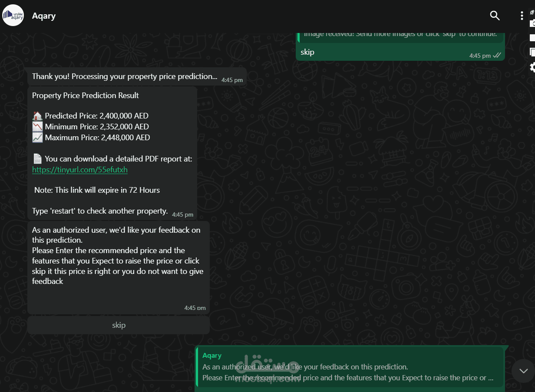Click the house emoji beside Predicted Price
Viewport: 535px width, 392px height.
[x=37, y=116]
